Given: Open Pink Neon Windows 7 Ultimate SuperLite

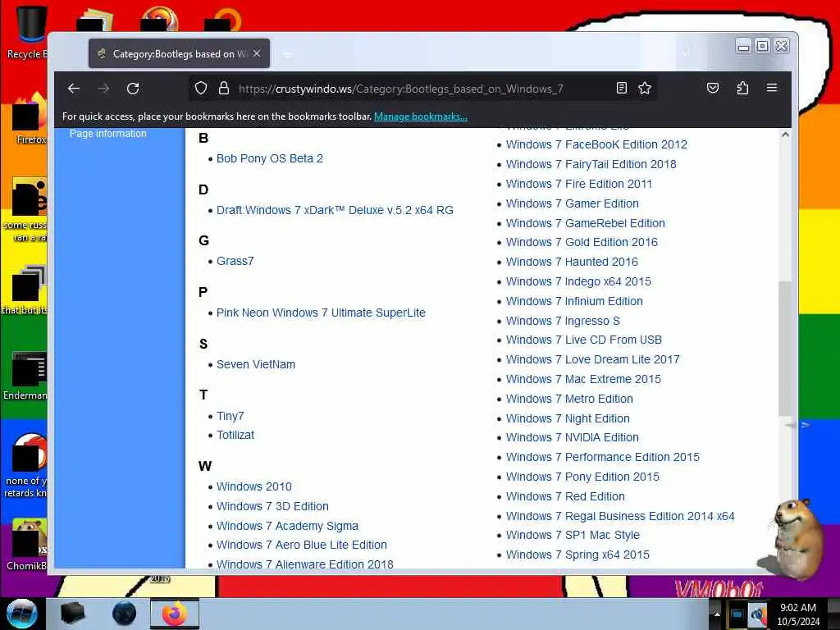Looking at the screenshot, I should tap(321, 313).
